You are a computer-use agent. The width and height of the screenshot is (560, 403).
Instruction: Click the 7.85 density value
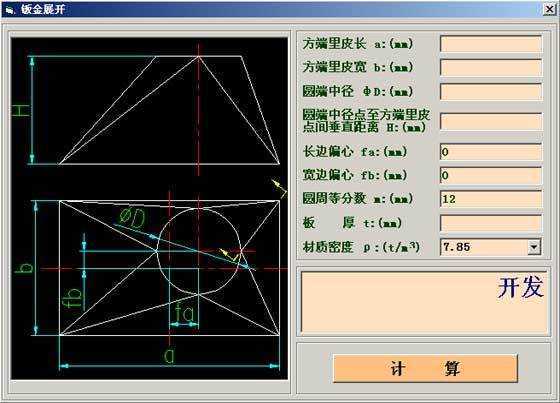click(457, 247)
